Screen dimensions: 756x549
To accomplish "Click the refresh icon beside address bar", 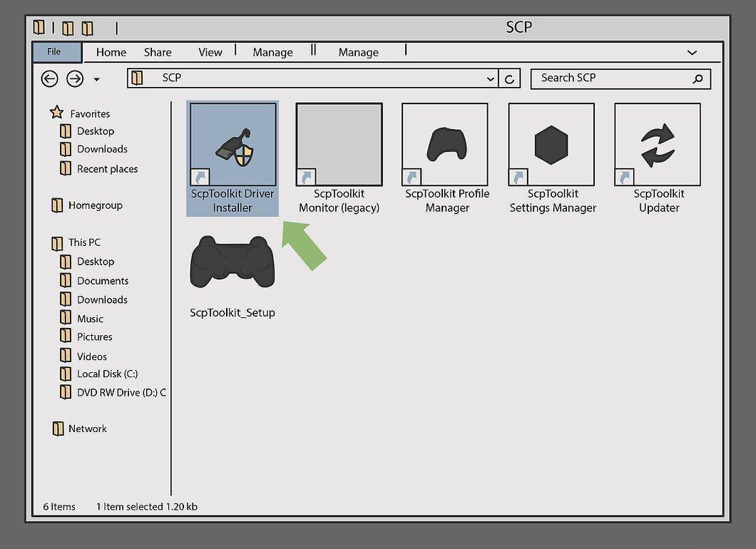I will 509,78.
